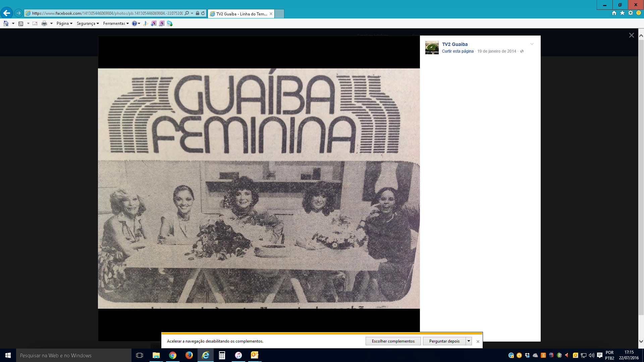Open Outlook from the taskbar
This screenshot has width=644, height=362.
click(x=255, y=355)
